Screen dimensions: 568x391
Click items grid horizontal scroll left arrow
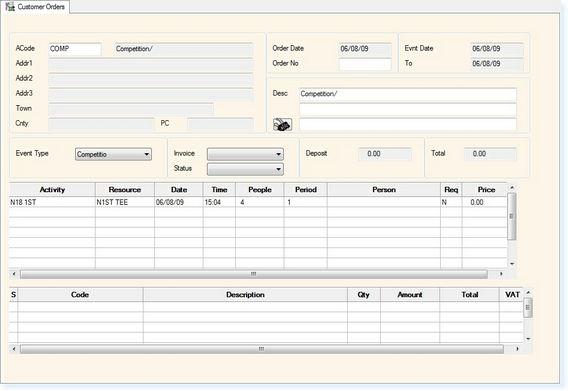click(14, 349)
